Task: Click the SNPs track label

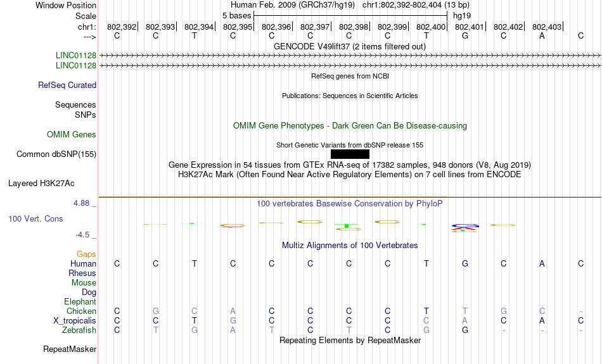Action: click(86, 115)
